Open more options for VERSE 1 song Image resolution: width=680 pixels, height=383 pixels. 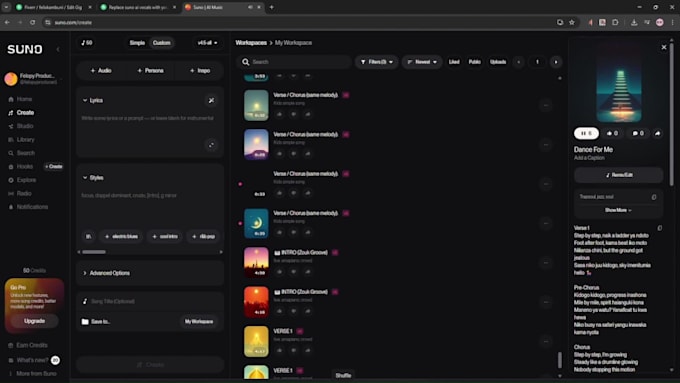pos(546,341)
